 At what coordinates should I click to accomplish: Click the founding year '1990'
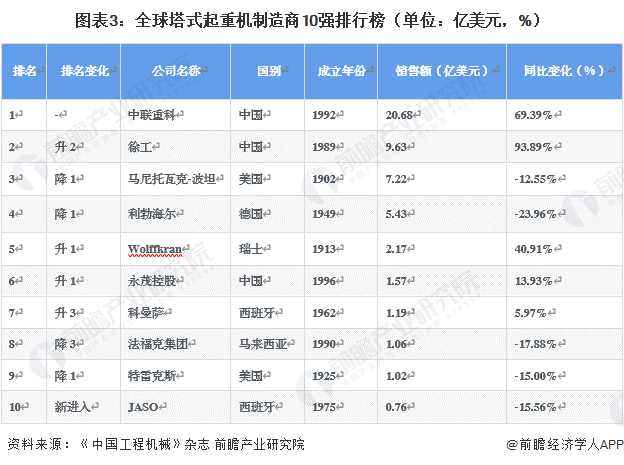point(324,344)
